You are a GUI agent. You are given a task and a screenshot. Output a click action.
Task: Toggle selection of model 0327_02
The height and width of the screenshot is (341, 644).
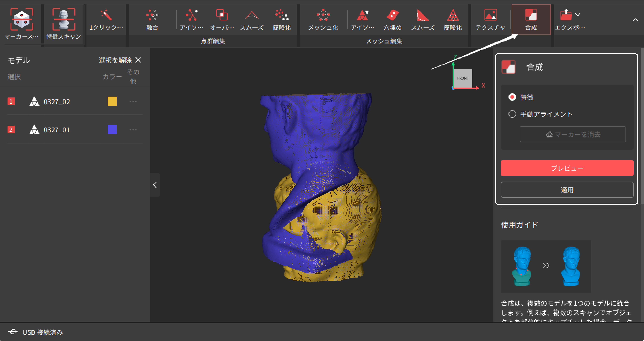coord(11,102)
